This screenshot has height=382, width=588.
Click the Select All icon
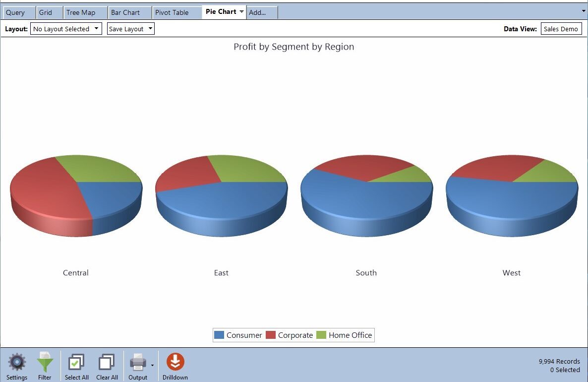tap(76, 363)
